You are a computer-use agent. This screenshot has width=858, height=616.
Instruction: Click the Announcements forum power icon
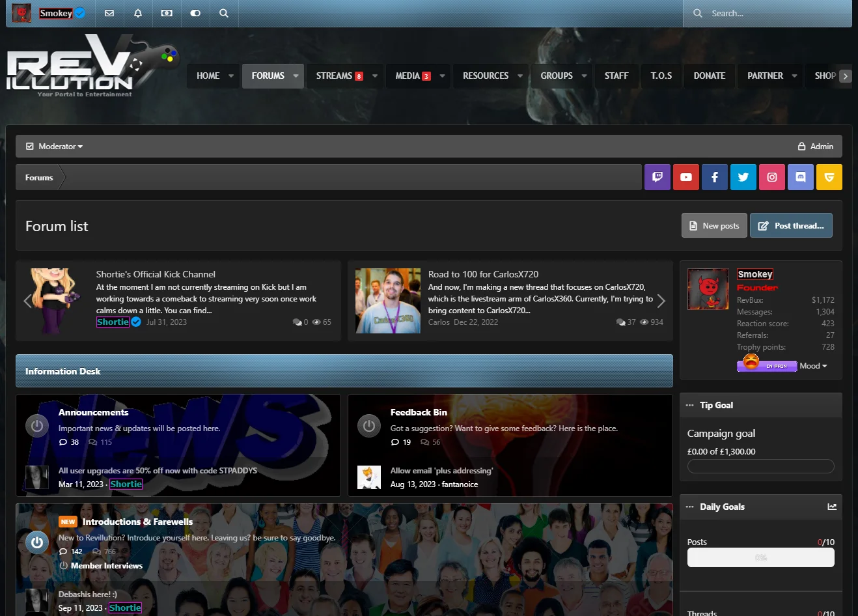click(37, 426)
